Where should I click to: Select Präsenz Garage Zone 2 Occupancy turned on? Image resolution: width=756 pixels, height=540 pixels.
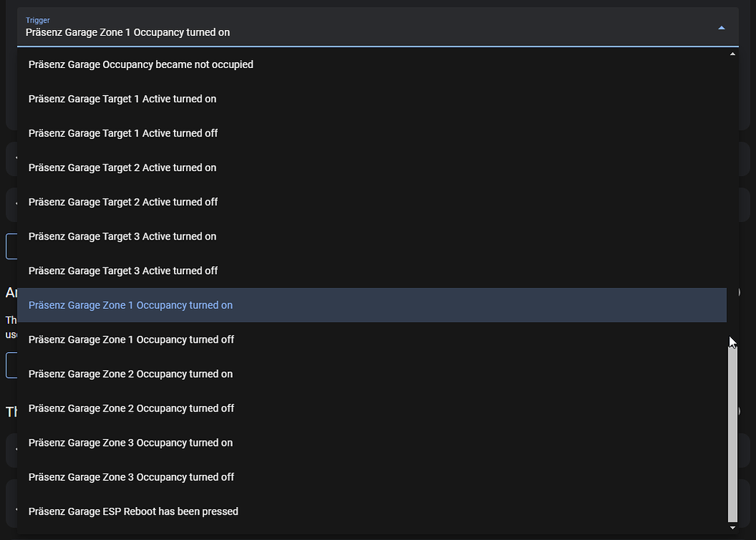[x=130, y=373]
